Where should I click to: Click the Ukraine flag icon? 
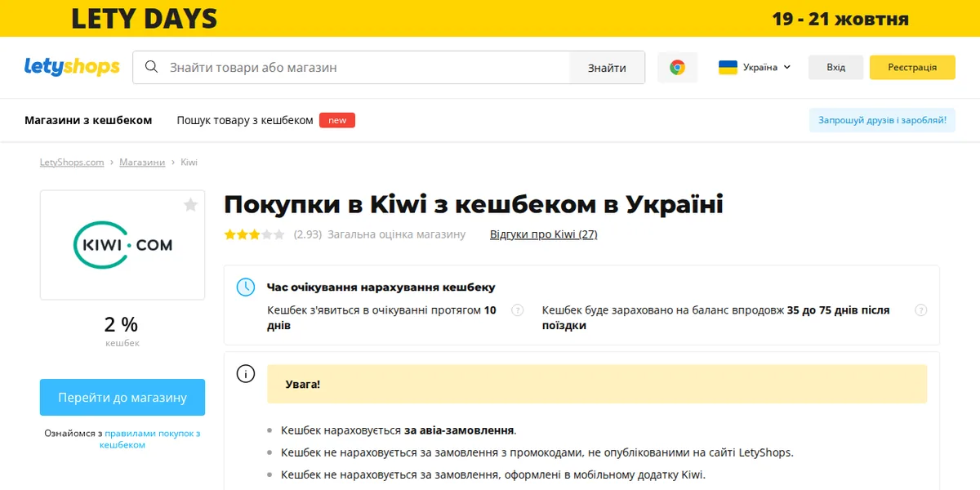(728, 67)
